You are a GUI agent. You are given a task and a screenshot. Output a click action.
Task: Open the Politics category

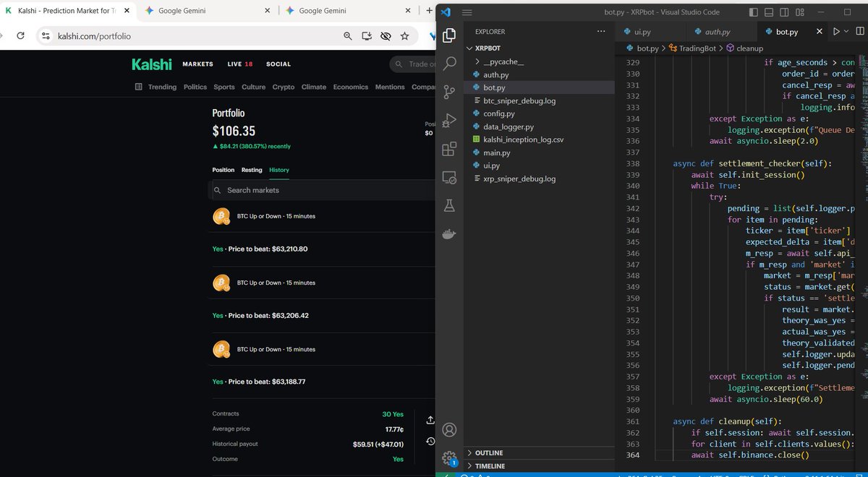pyautogui.click(x=195, y=87)
